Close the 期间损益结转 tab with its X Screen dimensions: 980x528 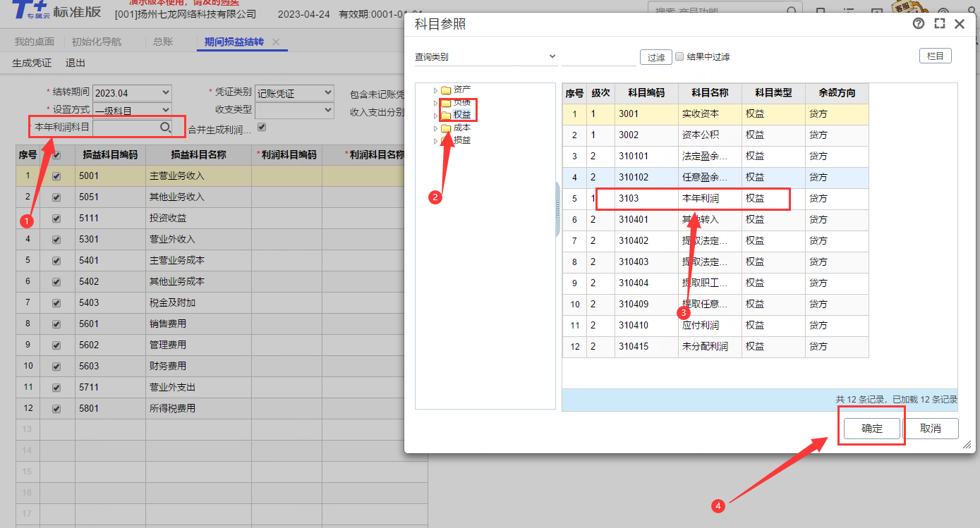pyautogui.click(x=276, y=42)
